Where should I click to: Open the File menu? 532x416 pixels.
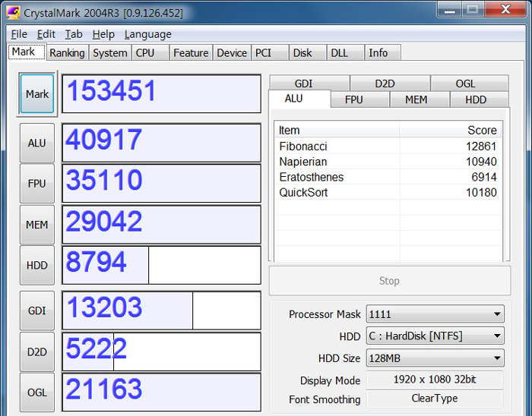pos(19,34)
